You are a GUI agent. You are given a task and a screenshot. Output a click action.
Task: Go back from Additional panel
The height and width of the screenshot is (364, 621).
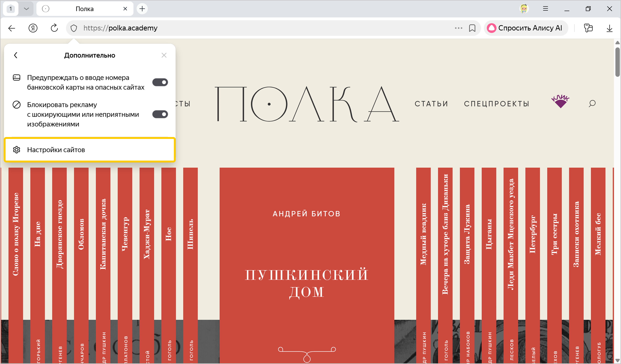[16, 55]
